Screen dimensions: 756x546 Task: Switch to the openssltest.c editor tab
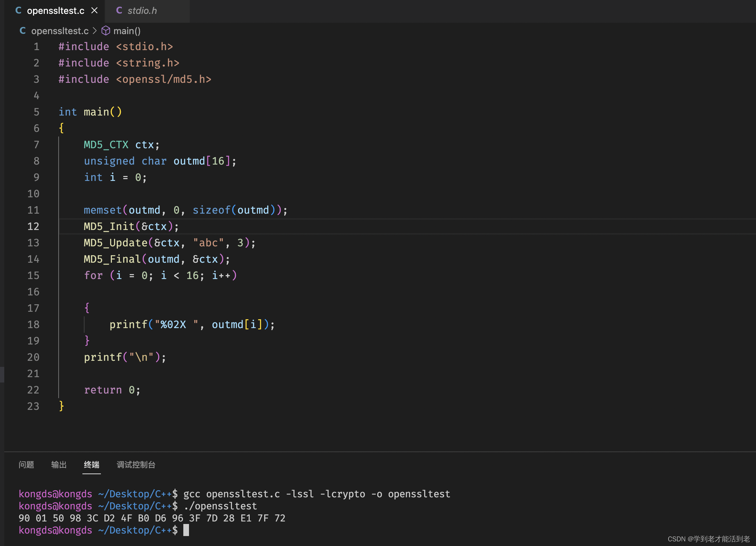[x=55, y=11]
